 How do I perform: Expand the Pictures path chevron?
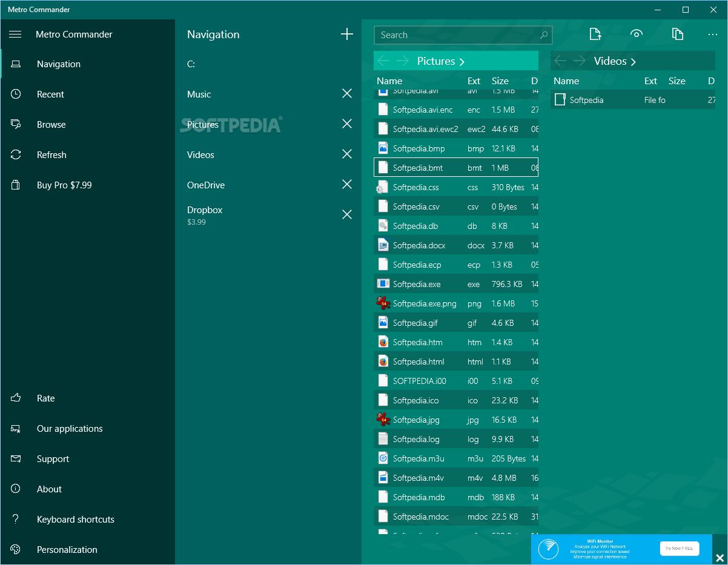[462, 62]
